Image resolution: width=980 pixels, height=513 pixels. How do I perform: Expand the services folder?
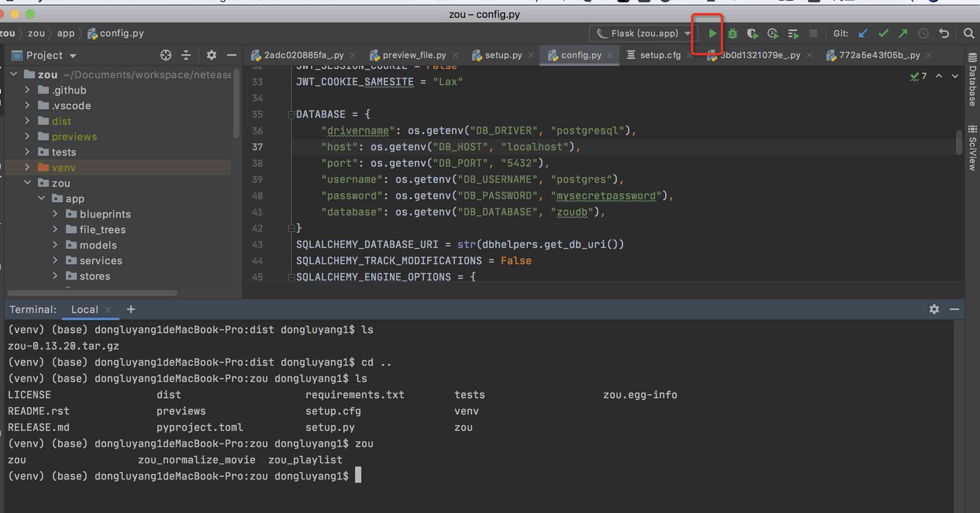click(55, 260)
